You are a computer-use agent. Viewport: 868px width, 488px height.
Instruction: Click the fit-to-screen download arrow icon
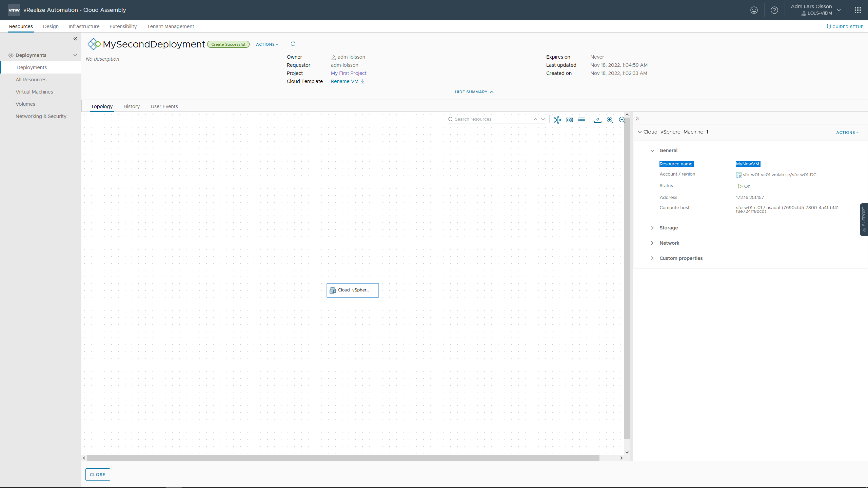point(598,120)
